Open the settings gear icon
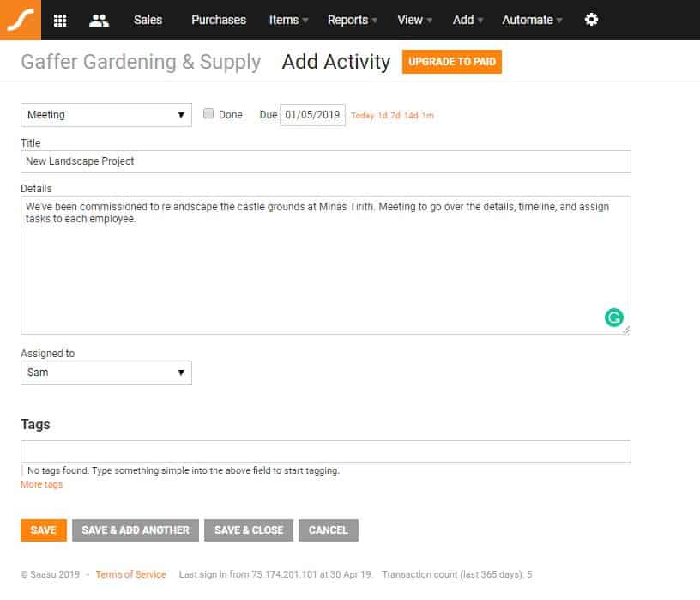Screen dimensions: 700x600 591,20
